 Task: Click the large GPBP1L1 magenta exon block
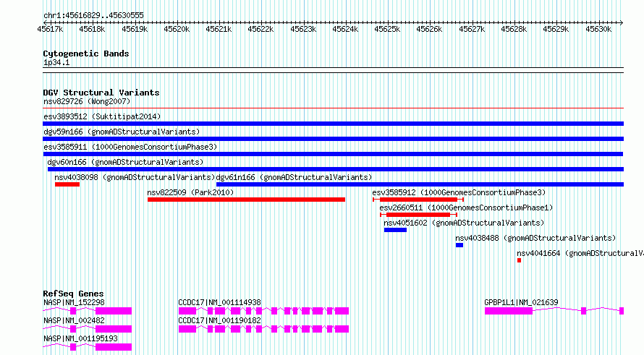(x=509, y=311)
